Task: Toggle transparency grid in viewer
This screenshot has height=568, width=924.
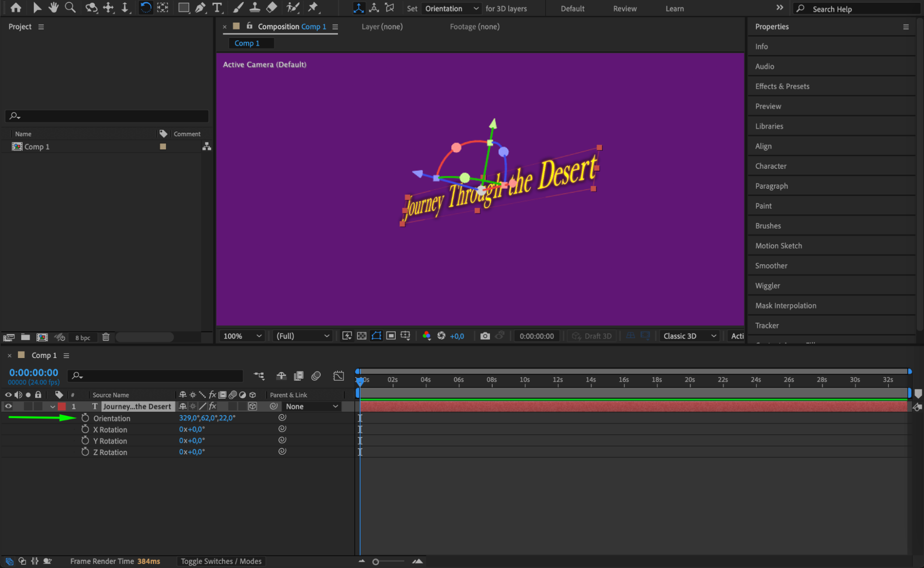Action: coord(362,336)
